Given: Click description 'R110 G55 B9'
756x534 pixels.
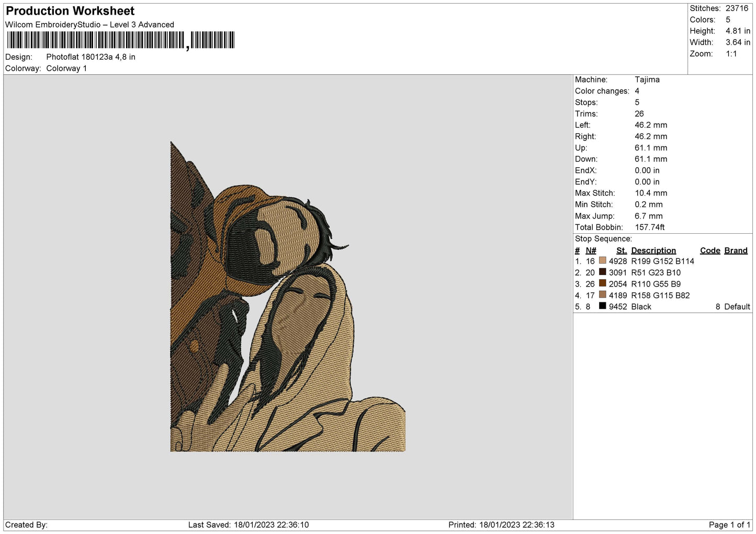Looking at the screenshot, I should (656, 284).
